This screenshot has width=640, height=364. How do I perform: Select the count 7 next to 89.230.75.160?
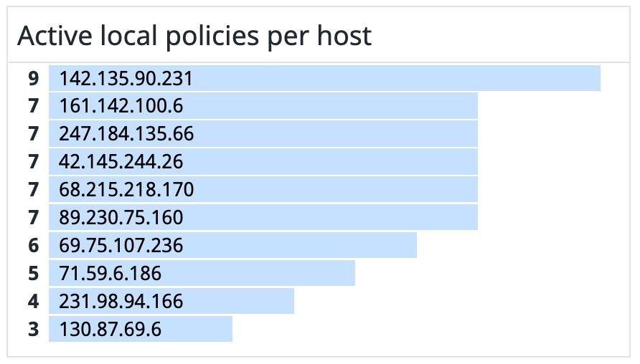(x=33, y=217)
